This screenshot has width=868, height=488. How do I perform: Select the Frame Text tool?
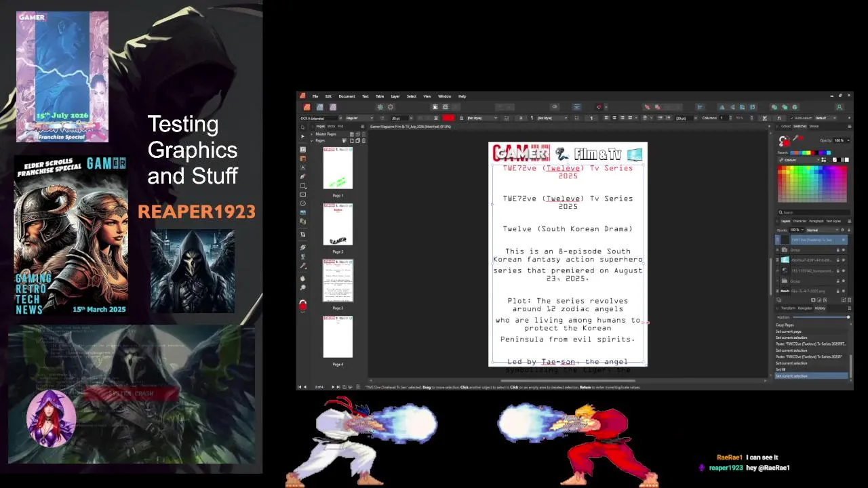[303, 149]
